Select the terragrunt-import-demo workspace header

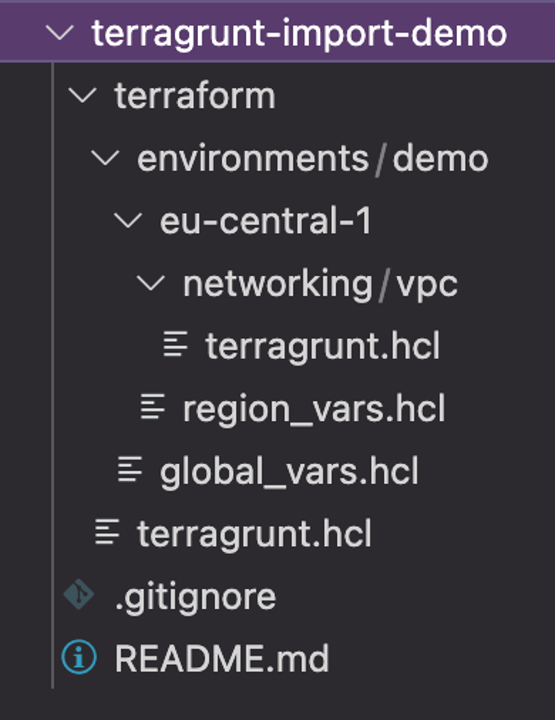[277, 33]
